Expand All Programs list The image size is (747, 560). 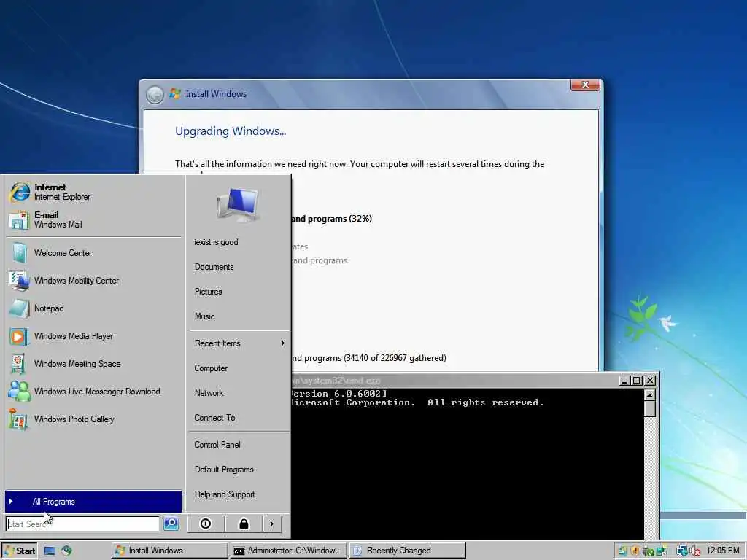point(93,502)
